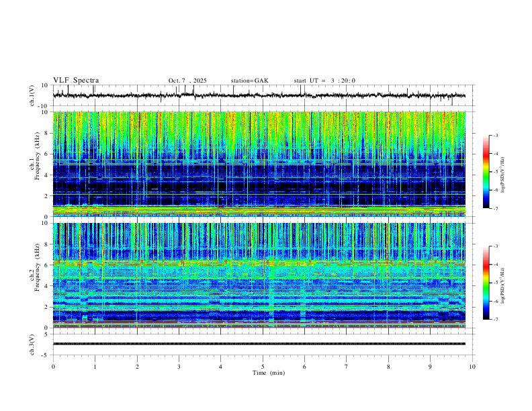This screenshot has height=411, width=532.
Task: Click the 'ch.1(V)' waveform axis label
Action: coord(32,95)
